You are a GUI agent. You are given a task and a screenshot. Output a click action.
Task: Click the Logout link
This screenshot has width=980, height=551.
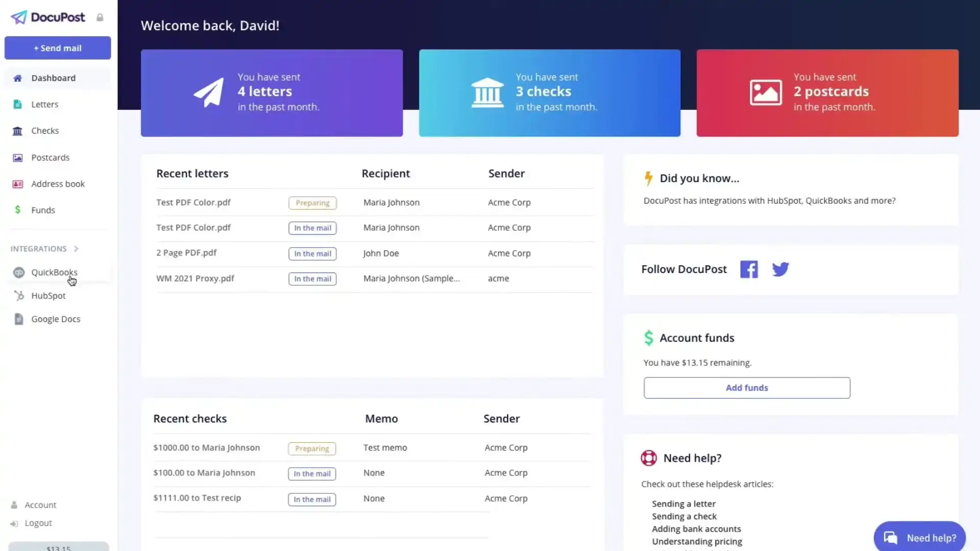[38, 523]
